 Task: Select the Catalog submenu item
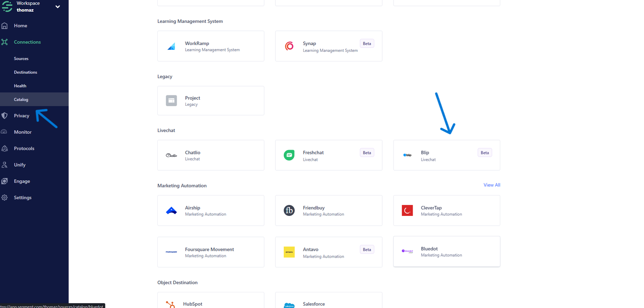click(21, 100)
